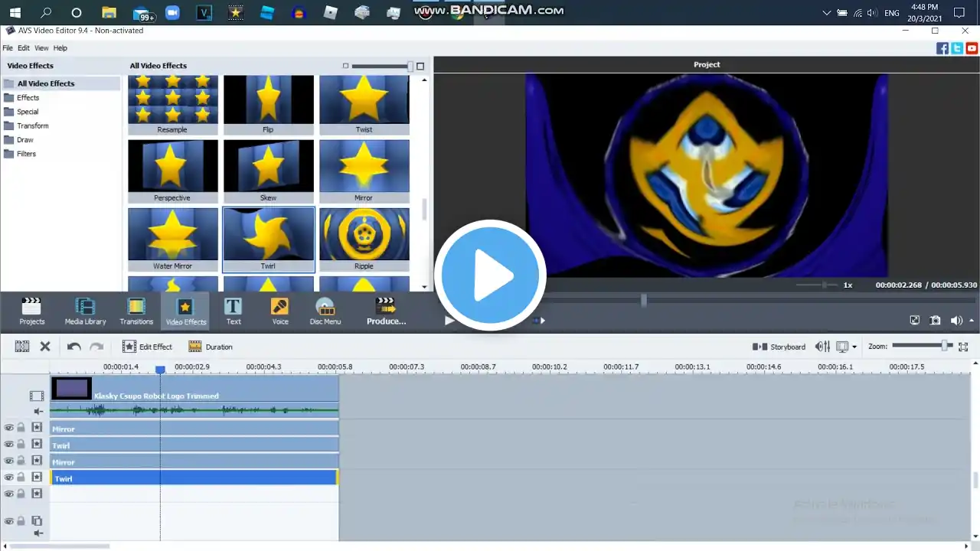Lock the selected Twirl effect track
Viewport: 980px width, 551px height.
coord(21,477)
